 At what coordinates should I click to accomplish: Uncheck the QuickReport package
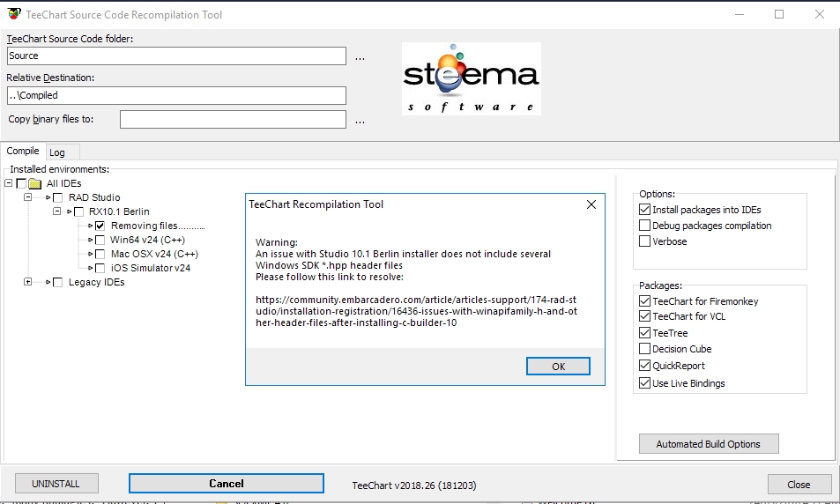pos(645,366)
